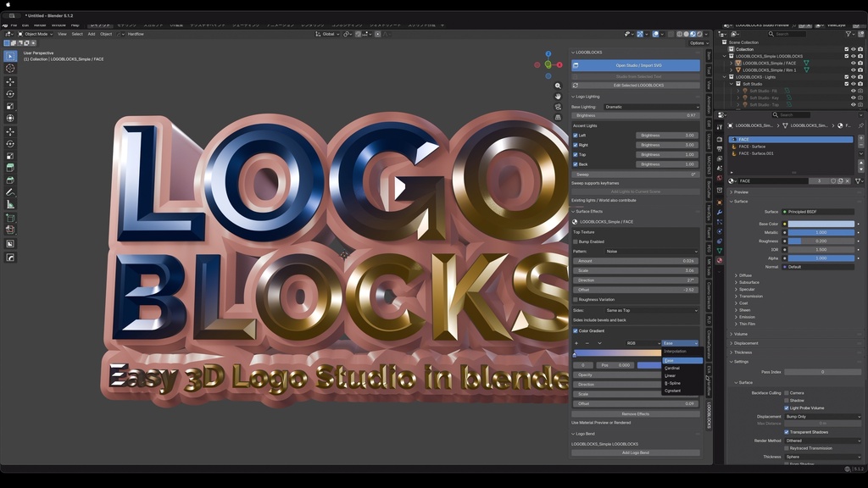Click Edit Selected LOGOBLOCKS button
868x488 pixels.
click(636, 86)
